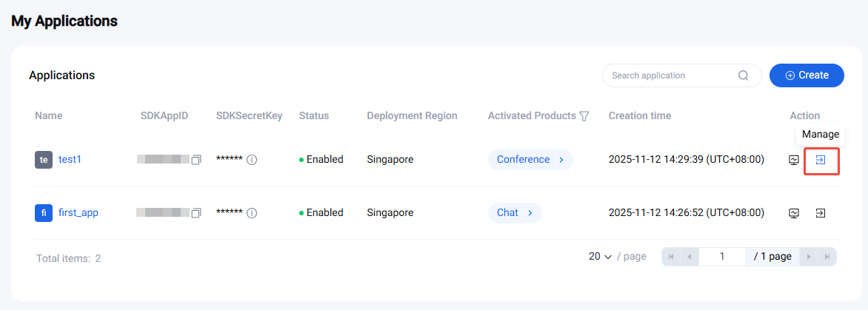Image resolution: width=868 pixels, height=310 pixels.
Task: Show SDKSecretKey info for test1
Action: coord(252,160)
